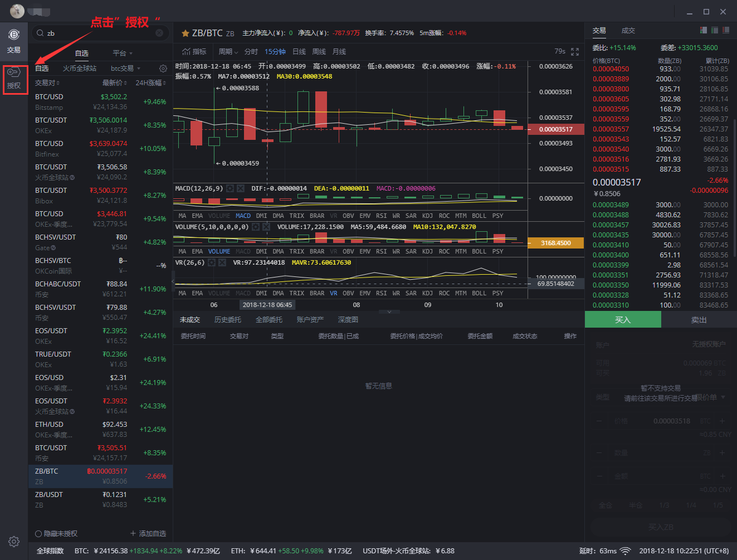Screen dimensions: 737x560
Task: Click the 全仓 full position button
Action: pyautogui.click(x=606, y=505)
